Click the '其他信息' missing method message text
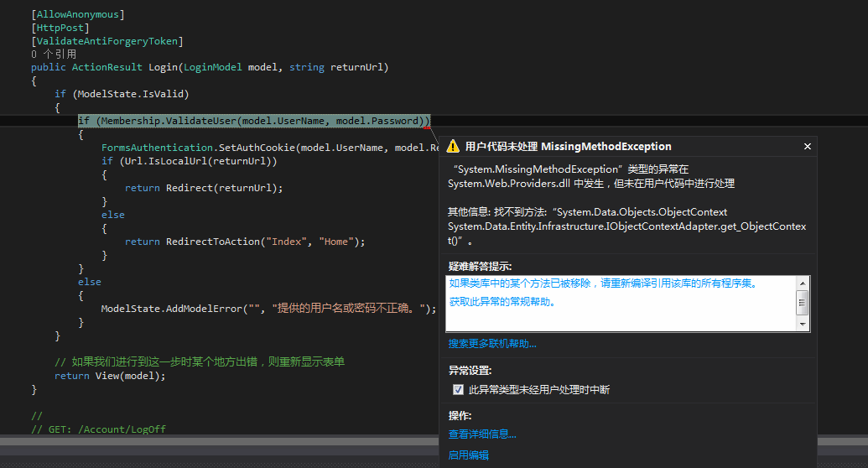The height and width of the screenshot is (468, 868). [x=626, y=226]
